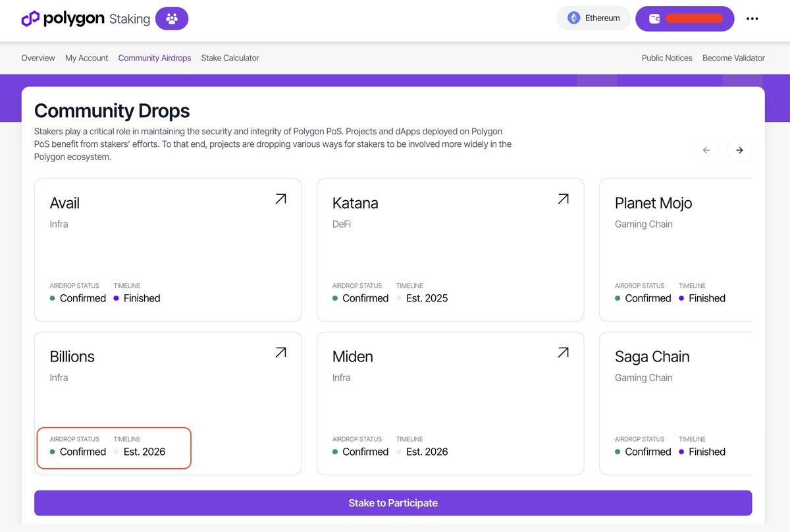Click the Saga Chain timeline 'Finished' text
Image resolution: width=790 pixels, height=532 pixels.
[707, 452]
